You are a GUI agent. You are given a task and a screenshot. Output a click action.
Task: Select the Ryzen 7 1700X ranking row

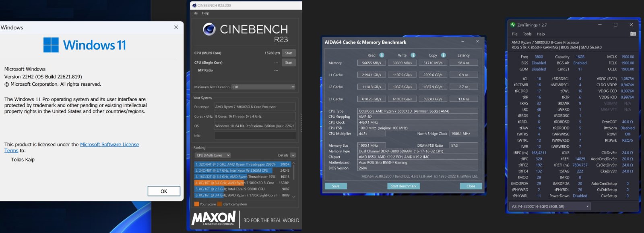pyautogui.click(x=243, y=195)
